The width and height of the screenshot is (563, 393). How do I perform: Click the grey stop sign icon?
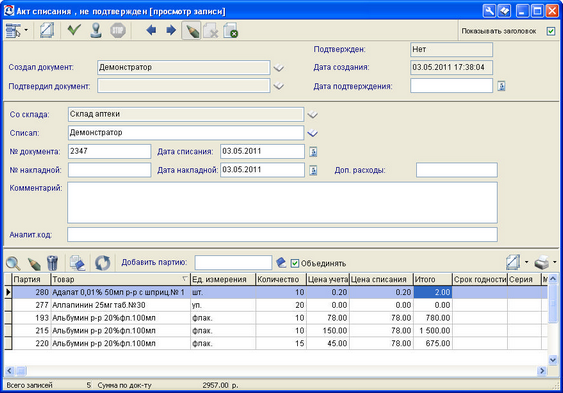pos(118,31)
